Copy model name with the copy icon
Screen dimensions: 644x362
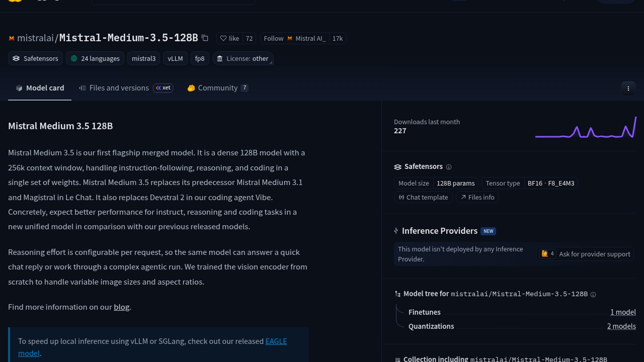[205, 38]
